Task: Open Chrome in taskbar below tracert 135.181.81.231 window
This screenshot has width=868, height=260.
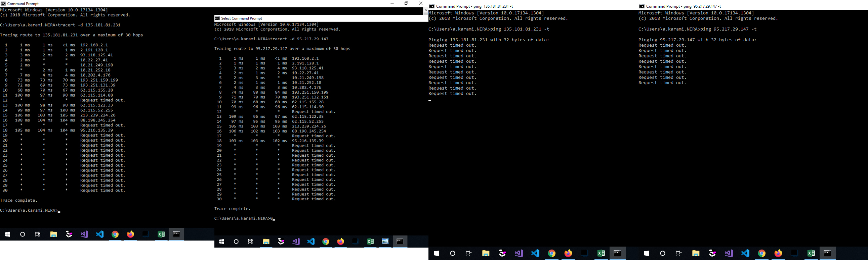Action: (x=115, y=235)
